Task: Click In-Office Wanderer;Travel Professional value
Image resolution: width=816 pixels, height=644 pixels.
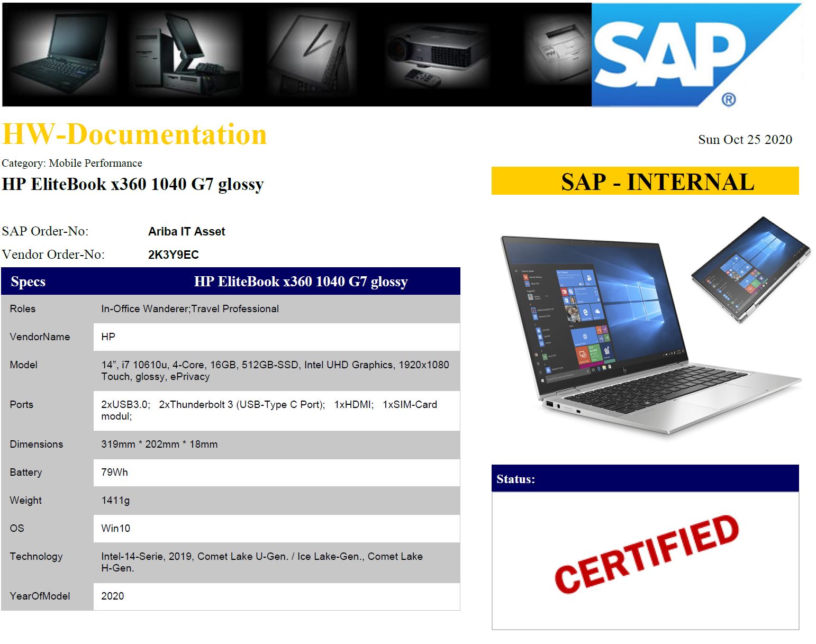Action: coord(190,309)
